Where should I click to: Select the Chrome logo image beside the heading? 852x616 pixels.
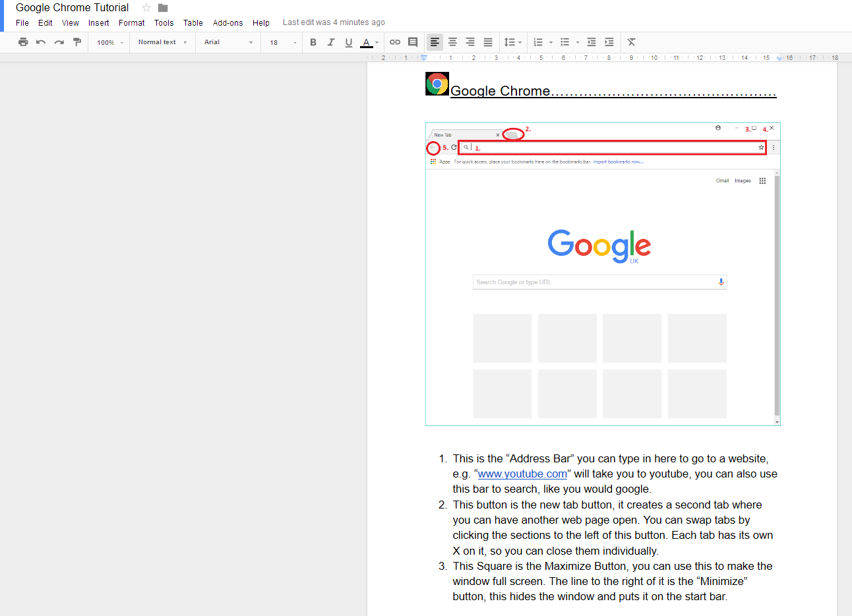click(437, 84)
